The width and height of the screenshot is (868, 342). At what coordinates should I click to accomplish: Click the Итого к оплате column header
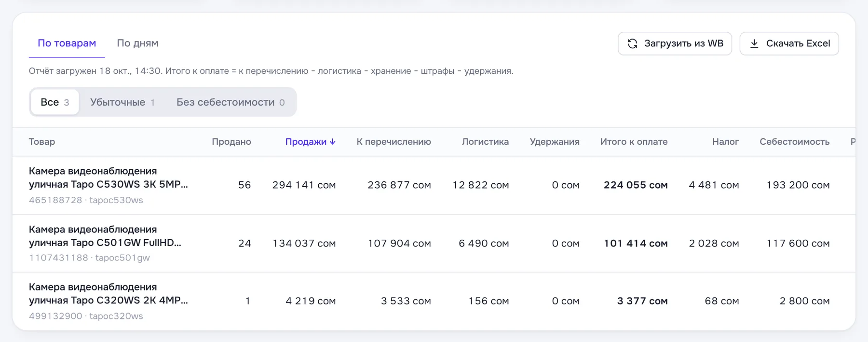[634, 142]
